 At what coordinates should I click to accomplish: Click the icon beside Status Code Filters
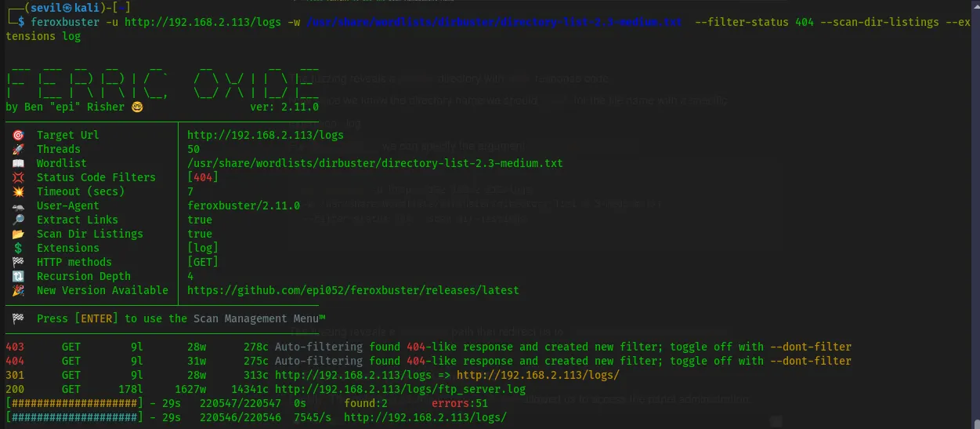click(19, 177)
